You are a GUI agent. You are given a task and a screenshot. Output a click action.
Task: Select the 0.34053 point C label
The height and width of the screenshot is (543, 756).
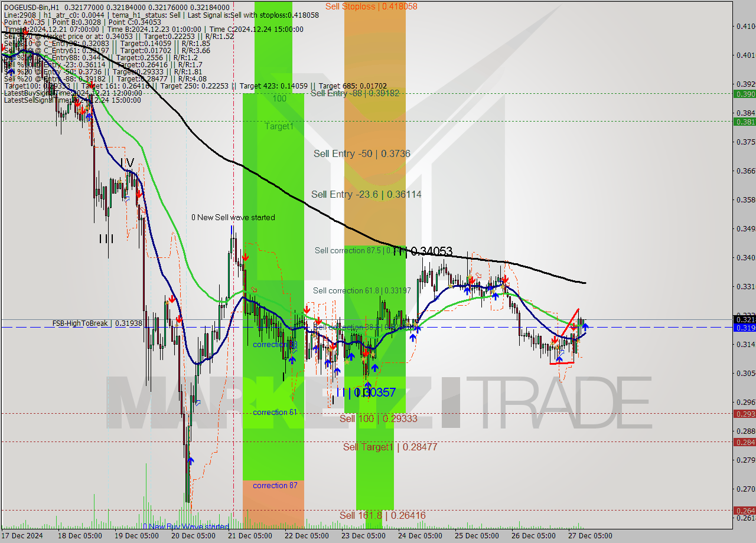pyautogui.click(x=431, y=251)
